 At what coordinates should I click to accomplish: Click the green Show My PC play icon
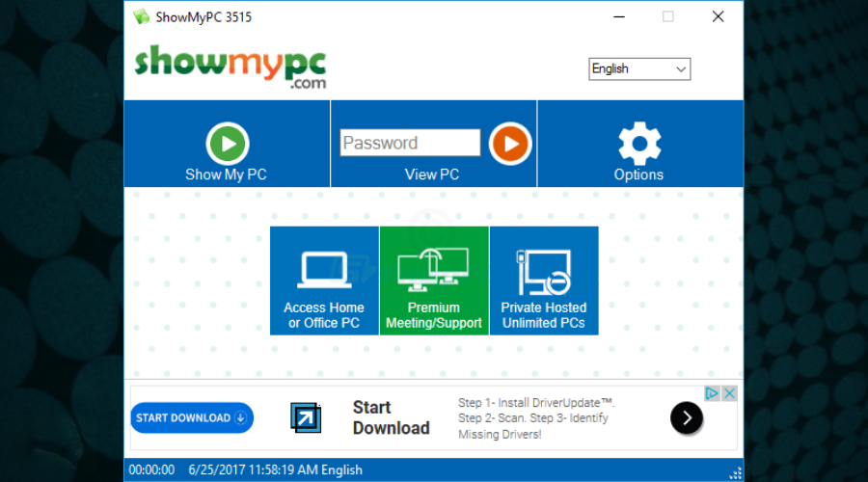tap(228, 144)
